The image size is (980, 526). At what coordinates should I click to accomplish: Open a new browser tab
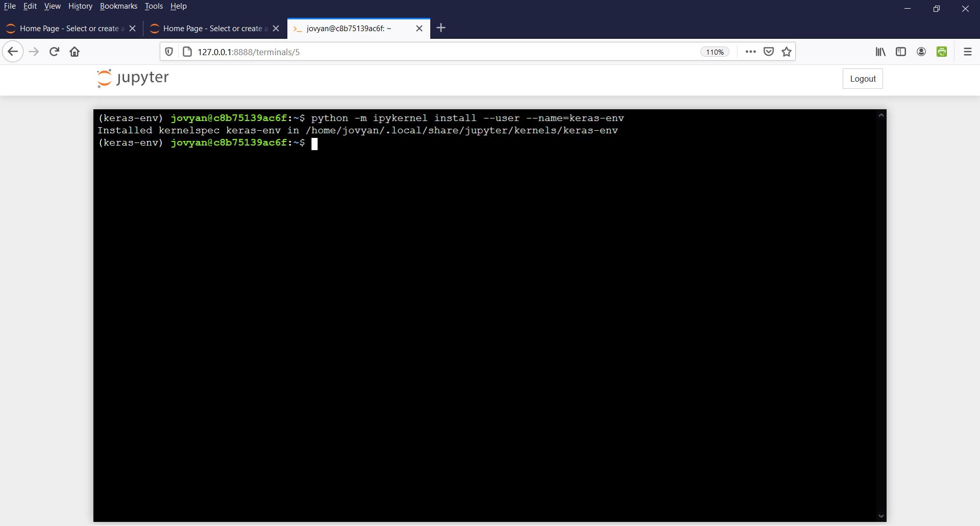coord(442,28)
